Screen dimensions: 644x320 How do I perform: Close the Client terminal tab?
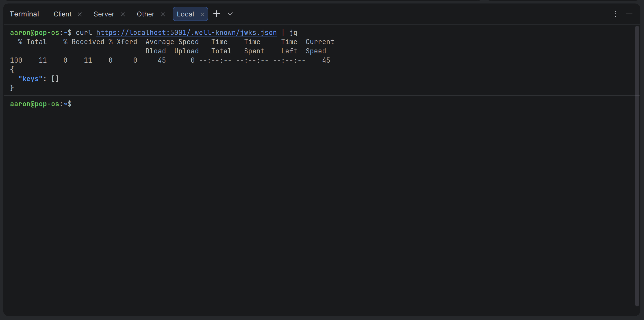[x=80, y=14]
